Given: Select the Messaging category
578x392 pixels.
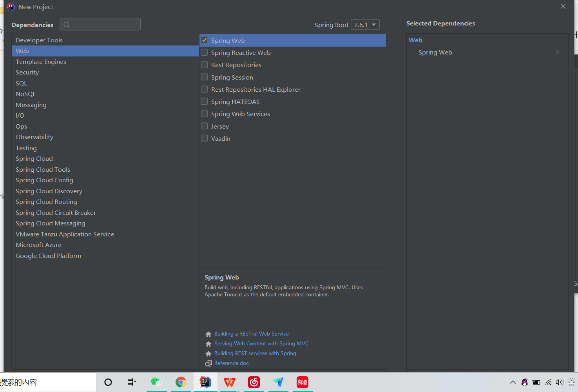Looking at the screenshot, I should click(105, 105).
